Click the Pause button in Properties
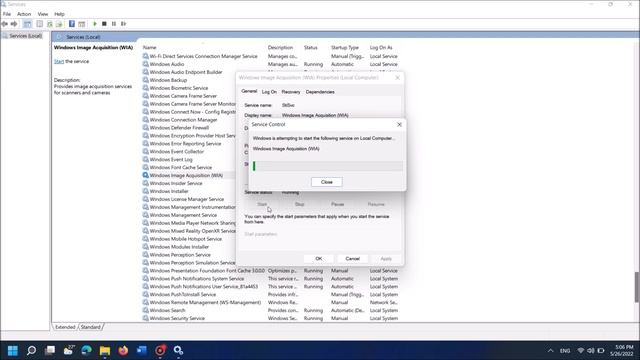This screenshot has width=640, height=360. click(x=338, y=204)
